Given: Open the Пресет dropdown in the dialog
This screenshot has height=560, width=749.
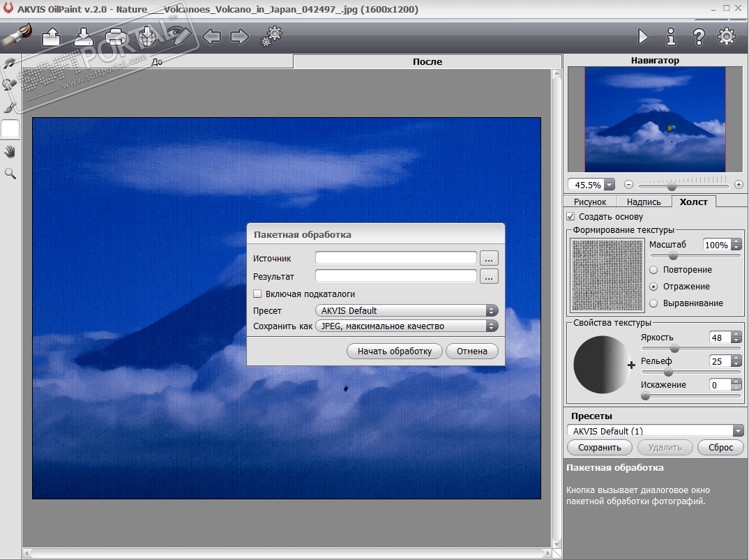Looking at the screenshot, I should (x=407, y=310).
